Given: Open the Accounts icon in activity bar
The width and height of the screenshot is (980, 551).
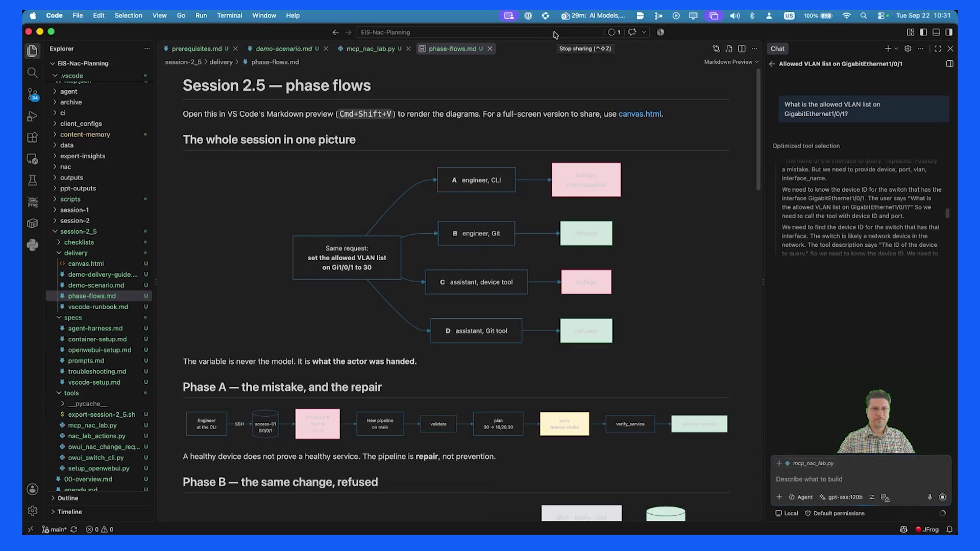Looking at the screenshot, I should [32, 489].
